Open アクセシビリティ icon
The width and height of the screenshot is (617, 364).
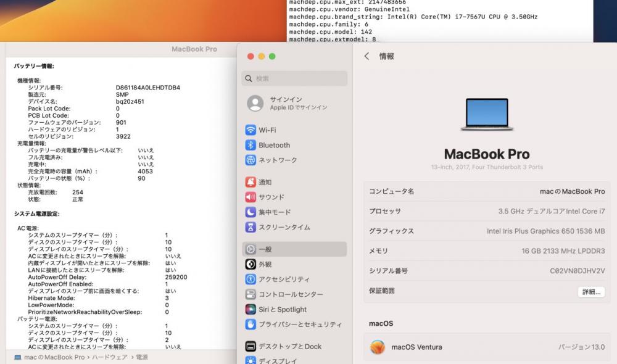[251, 279]
